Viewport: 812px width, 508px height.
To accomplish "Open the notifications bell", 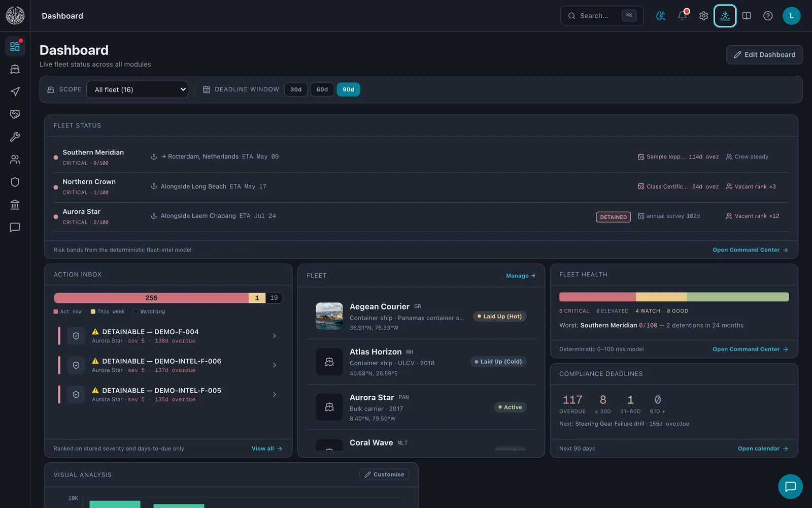I will pyautogui.click(x=682, y=16).
